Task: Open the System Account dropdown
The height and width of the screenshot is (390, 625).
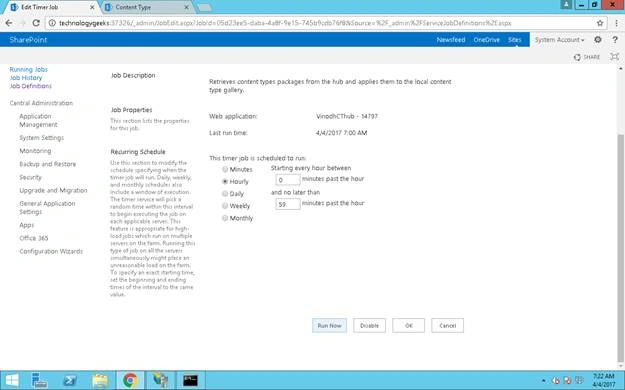Action: [x=559, y=39]
